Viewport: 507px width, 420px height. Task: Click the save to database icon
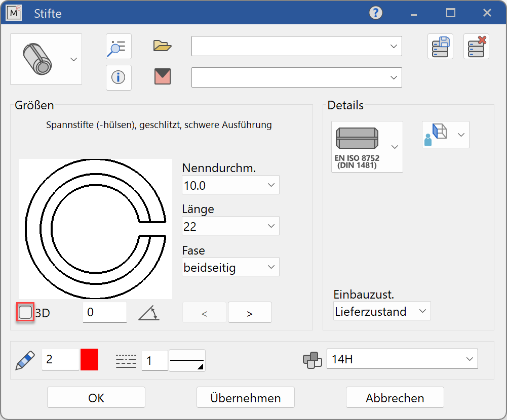point(440,46)
